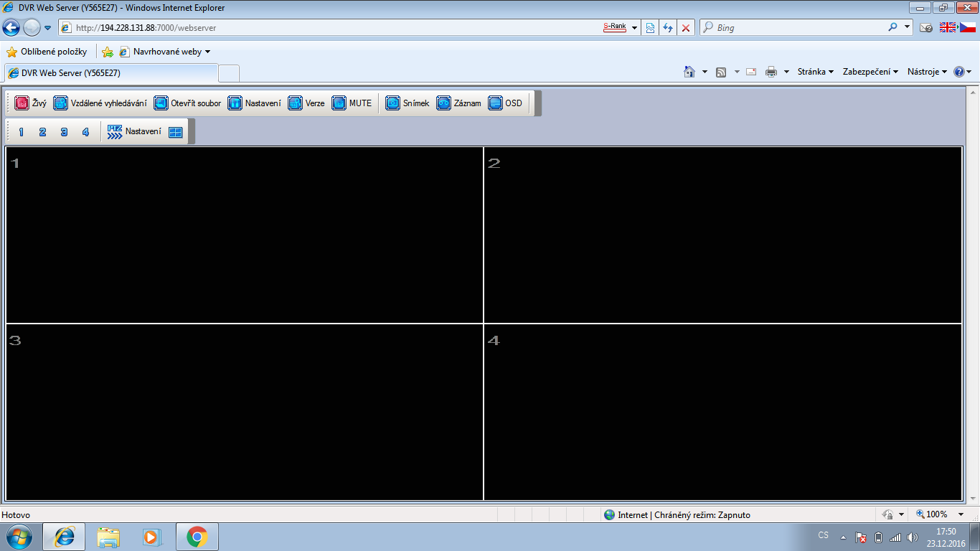
Task: Open Windows Start menu
Action: point(18,537)
